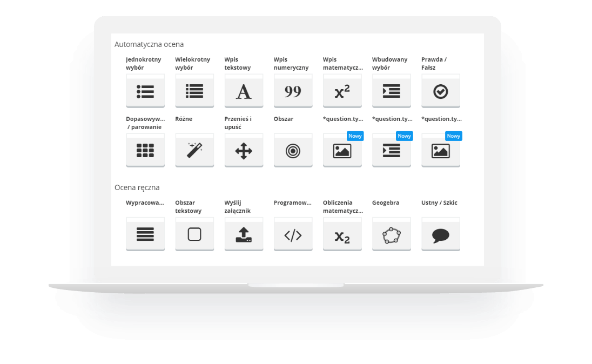Click the Obszar tekstowy square icon
This screenshot has width=592, height=364.
[x=194, y=234]
